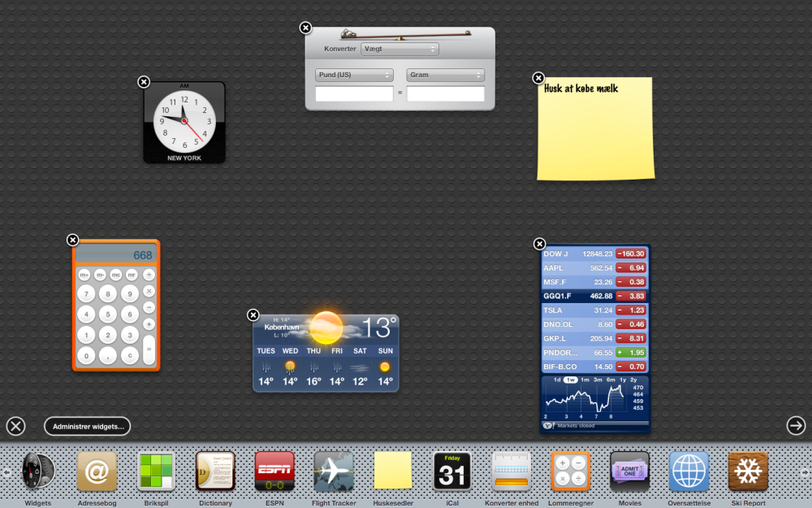Open the Gram unit dropdown

pos(445,75)
